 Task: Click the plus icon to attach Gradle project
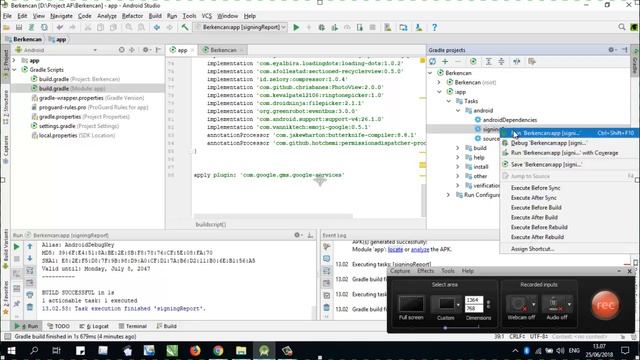point(445,61)
